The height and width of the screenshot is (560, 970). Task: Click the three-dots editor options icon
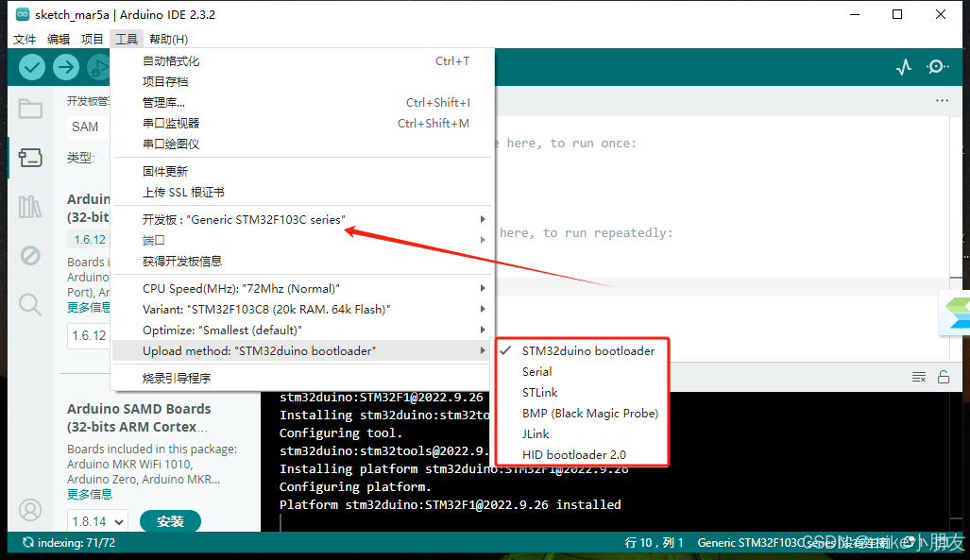(x=942, y=100)
